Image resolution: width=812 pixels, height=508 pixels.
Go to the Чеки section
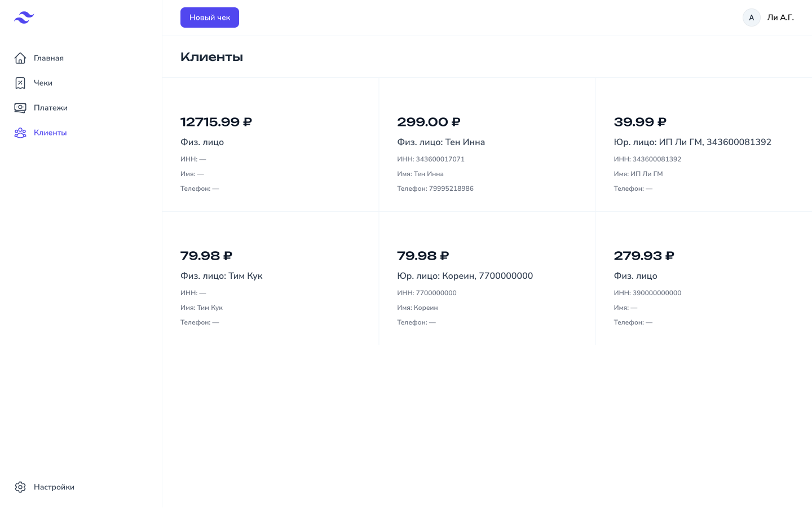[x=43, y=83]
